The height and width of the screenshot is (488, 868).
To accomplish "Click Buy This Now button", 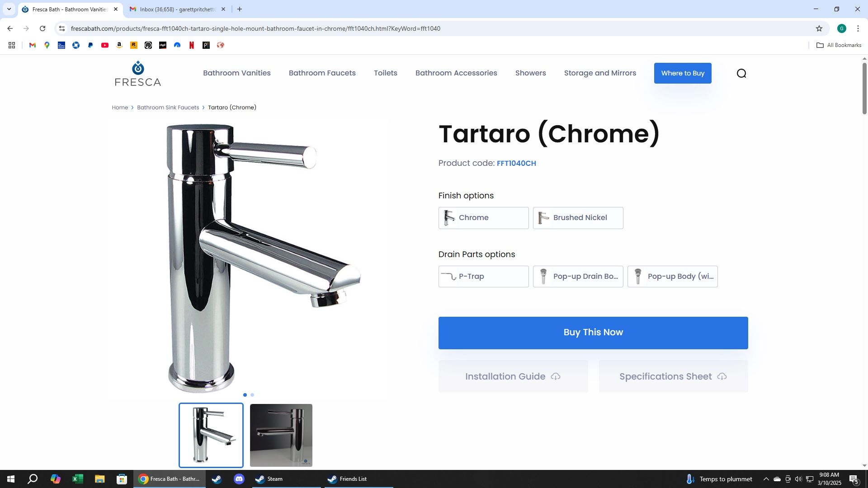I will click(593, 333).
